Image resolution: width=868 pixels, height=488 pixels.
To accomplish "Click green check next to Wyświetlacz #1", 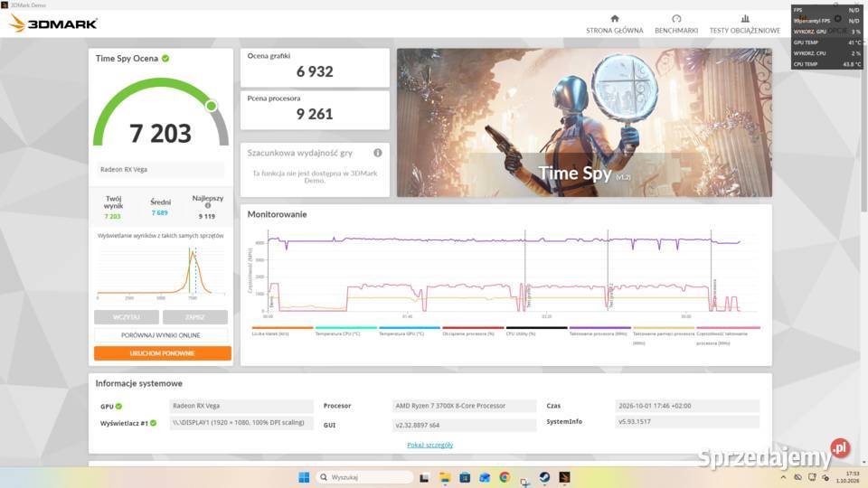I will [x=154, y=423].
